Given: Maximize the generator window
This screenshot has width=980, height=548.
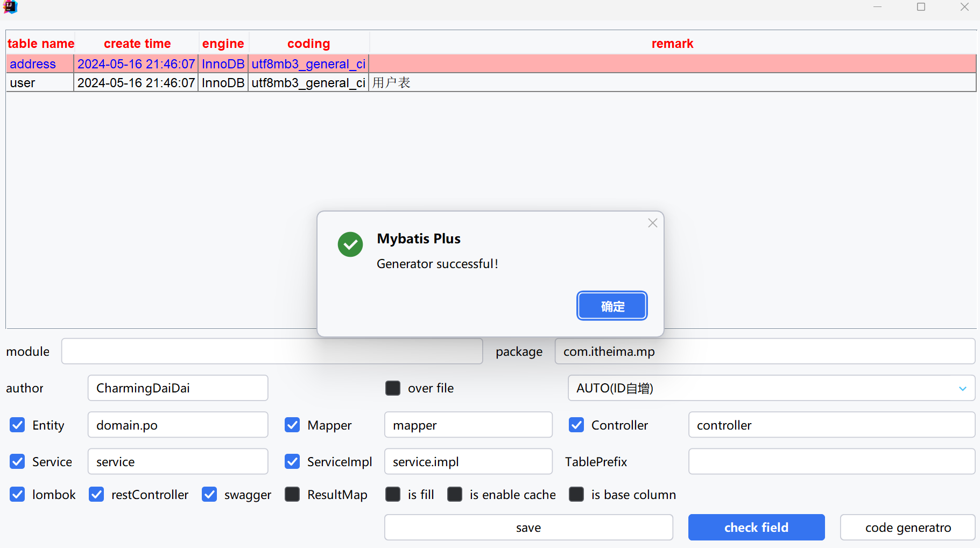Looking at the screenshot, I should point(921,7).
